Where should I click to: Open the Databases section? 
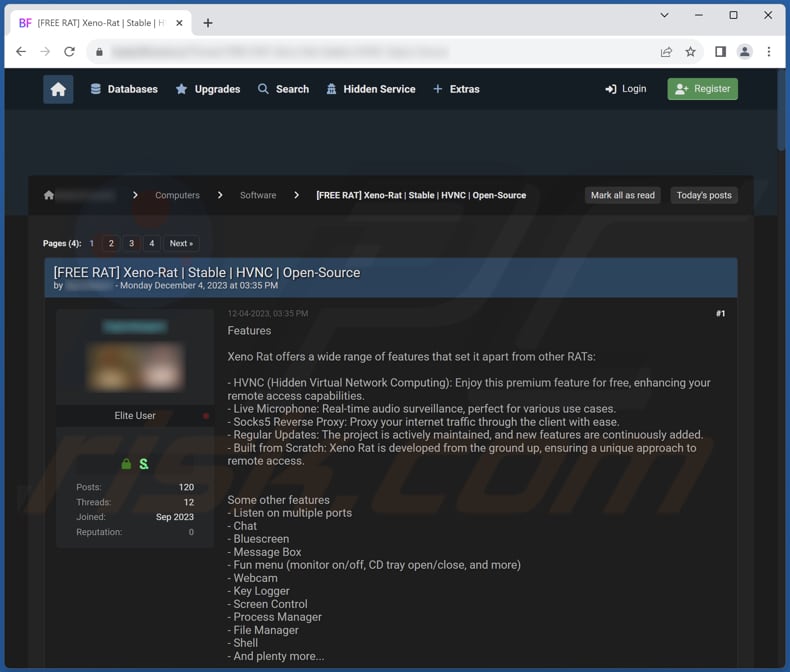click(x=124, y=89)
